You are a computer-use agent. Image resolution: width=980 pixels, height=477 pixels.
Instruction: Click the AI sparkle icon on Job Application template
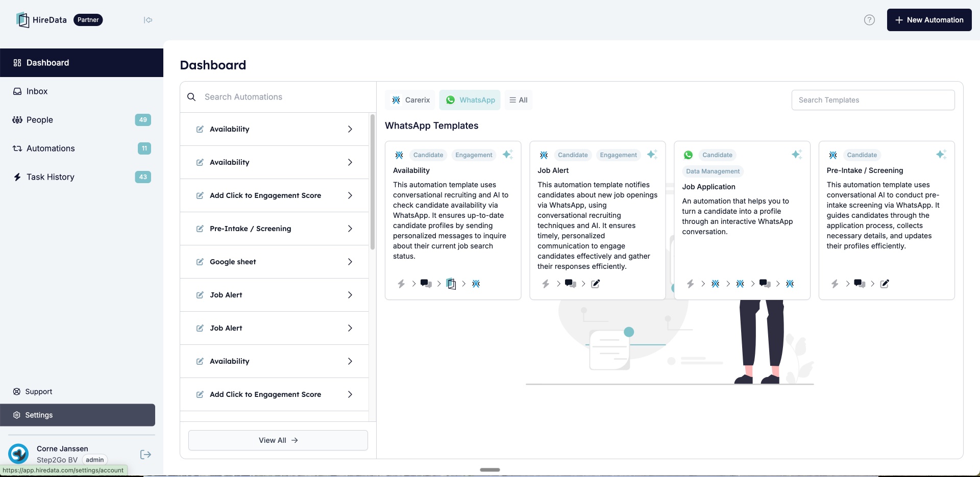pyautogui.click(x=796, y=155)
